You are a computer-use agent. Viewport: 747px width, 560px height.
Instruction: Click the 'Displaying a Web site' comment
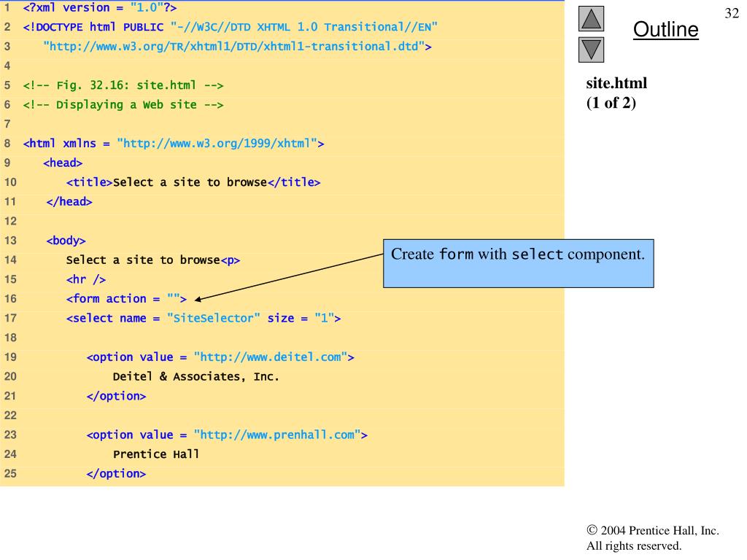coord(123,105)
